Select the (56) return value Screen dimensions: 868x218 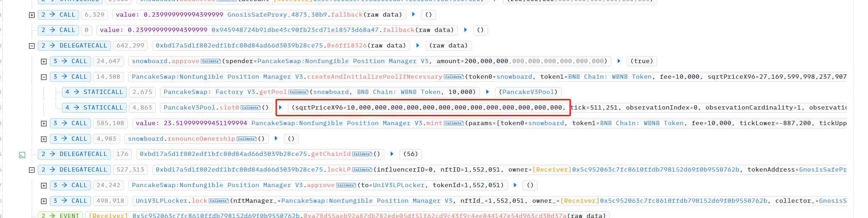click(411, 154)
